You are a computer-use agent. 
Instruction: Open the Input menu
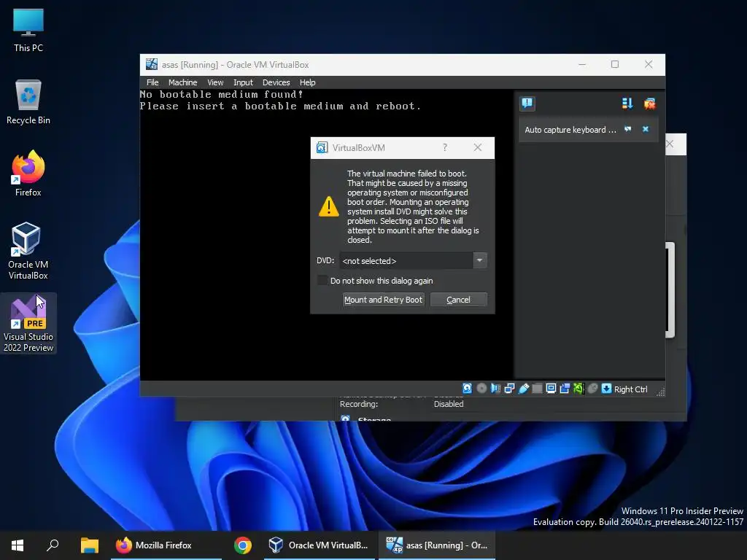click(x=243, y=82)
